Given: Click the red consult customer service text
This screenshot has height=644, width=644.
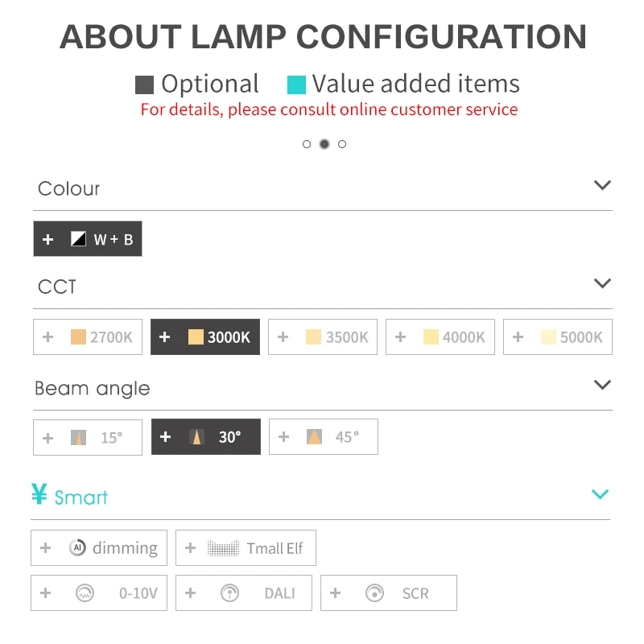Looking at the screenshot, I should [329, 109].
